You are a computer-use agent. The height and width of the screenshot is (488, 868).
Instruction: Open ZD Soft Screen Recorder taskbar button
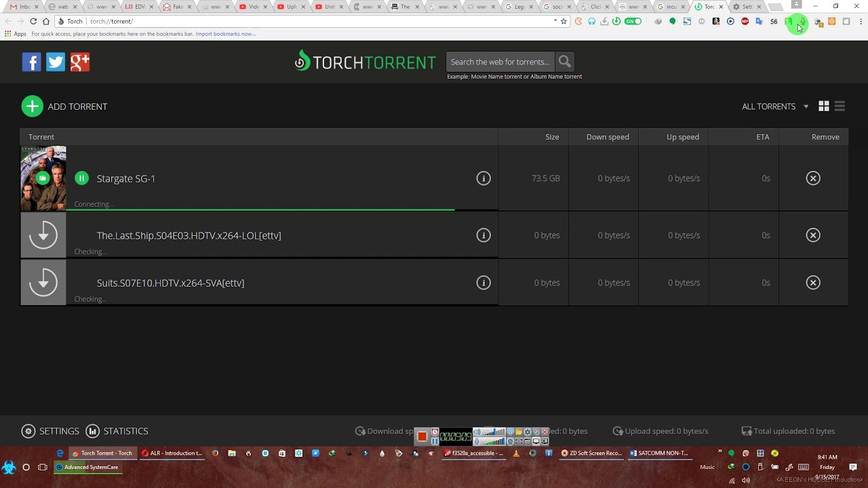pyautogui.click(x=591, y=453)
